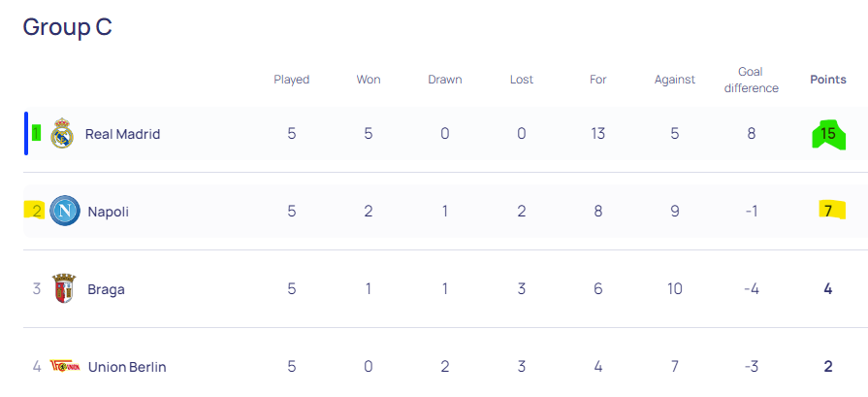
Task: Click the Braga club crest
Action: point(63,288)
